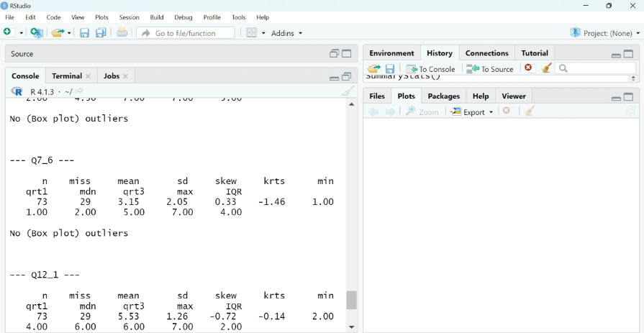644x333 pixels.
Task: Click the Save current document icon
Action: click(x=84, y=33)
